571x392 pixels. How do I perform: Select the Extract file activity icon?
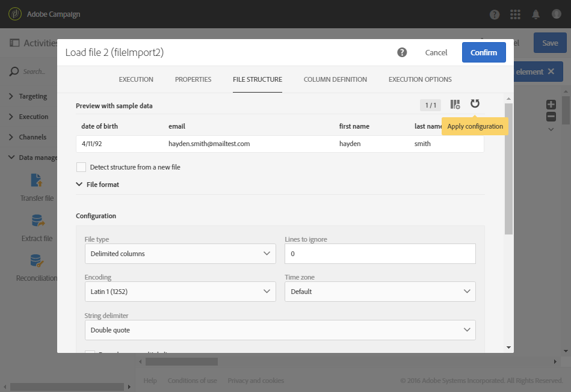(x=37, y=221)
